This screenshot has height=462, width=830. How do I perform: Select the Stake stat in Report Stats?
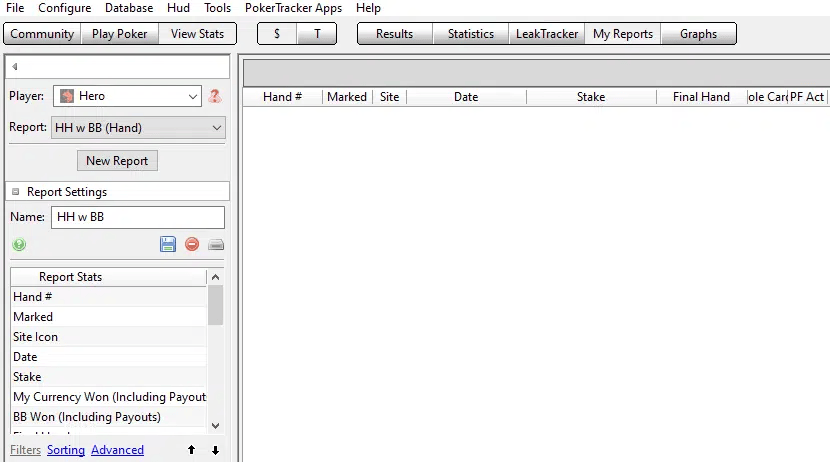pyautogui.click(x=109, y=377)
